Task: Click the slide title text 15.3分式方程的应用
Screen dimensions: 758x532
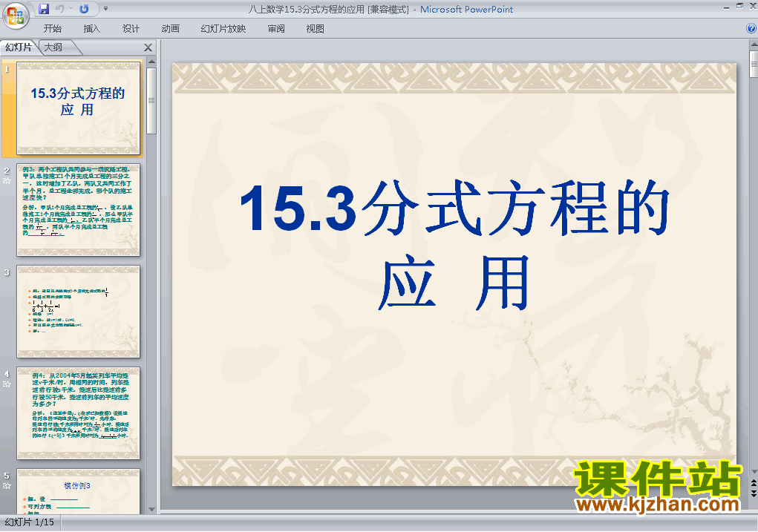Action: [x=454, y=244]
